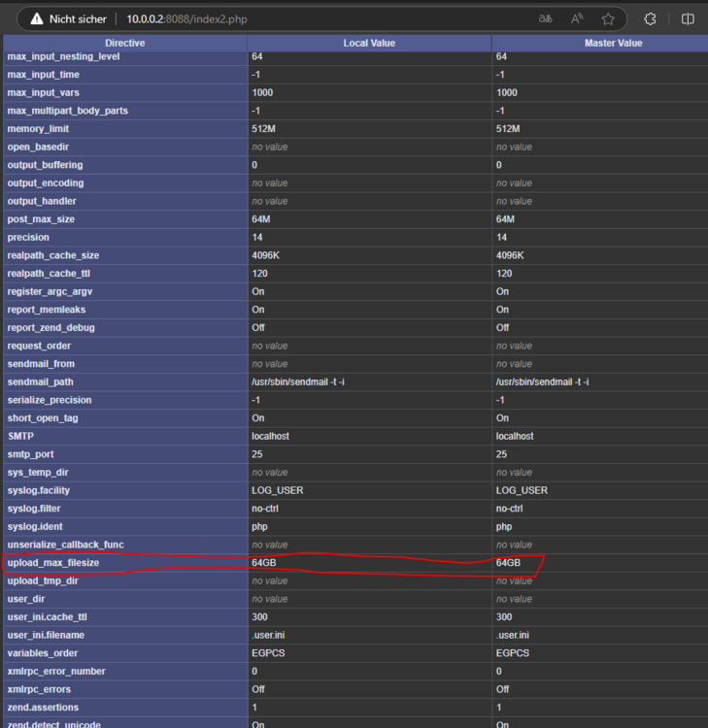Select the xmlrpc_errors directive

(39, 690)
